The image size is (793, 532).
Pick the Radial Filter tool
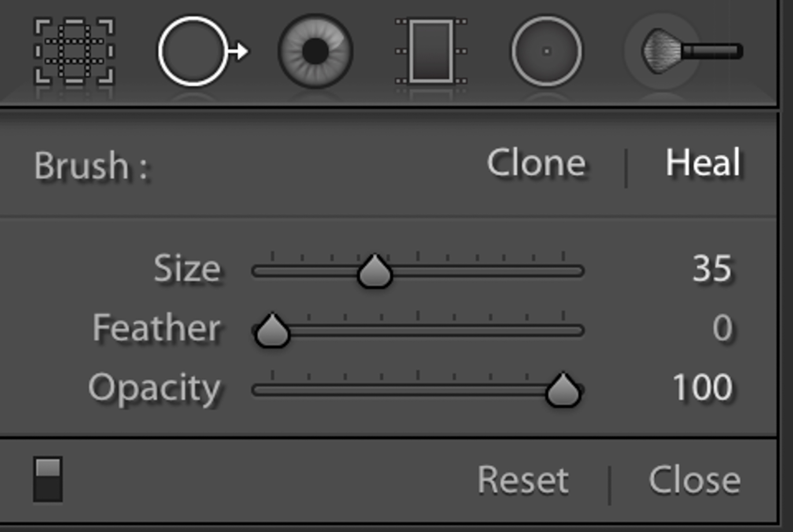click(546, 51)
